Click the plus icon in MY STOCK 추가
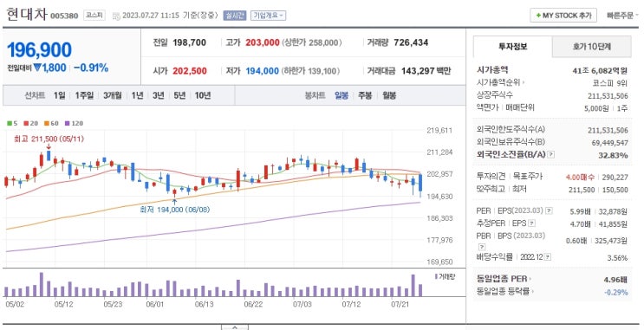Image resolution: width=644 pixels, height=330 pixels. tap(538, 16)
